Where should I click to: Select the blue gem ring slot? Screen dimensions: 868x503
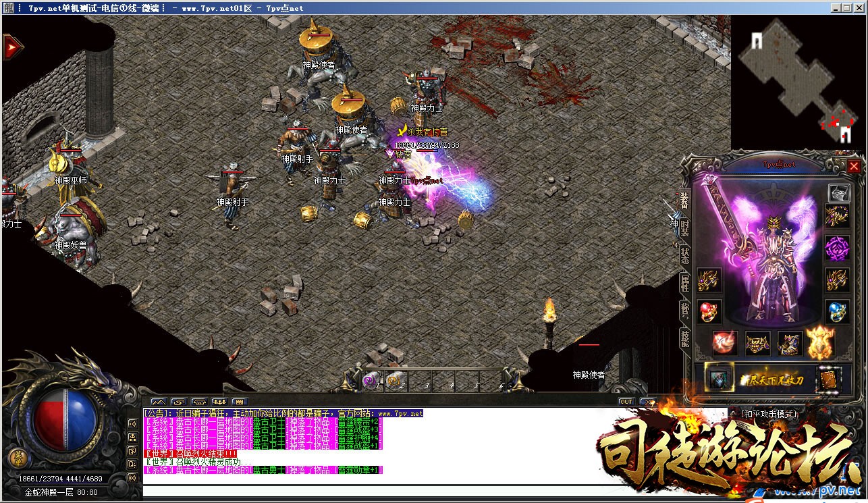pos(838,311)
